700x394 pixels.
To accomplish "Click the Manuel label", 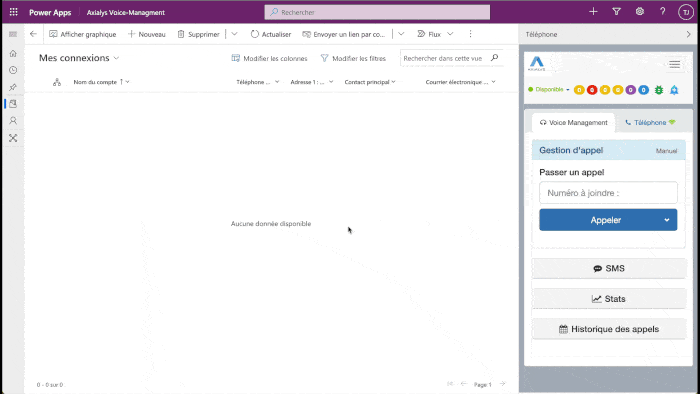I will tap(667, 151).
